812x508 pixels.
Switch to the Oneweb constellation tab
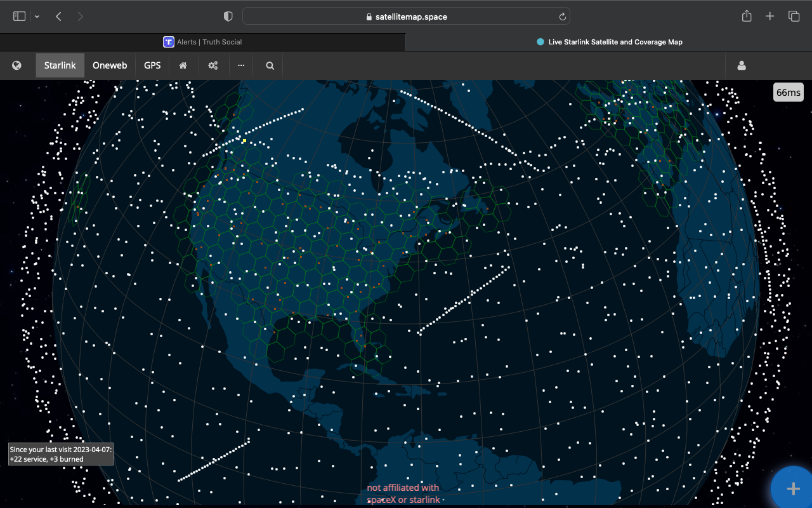click(110, 65)
